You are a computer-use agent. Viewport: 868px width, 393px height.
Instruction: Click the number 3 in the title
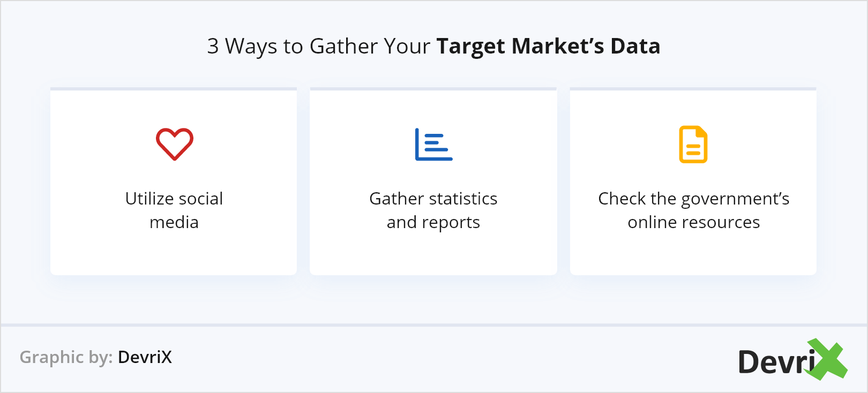coord(213,46)
